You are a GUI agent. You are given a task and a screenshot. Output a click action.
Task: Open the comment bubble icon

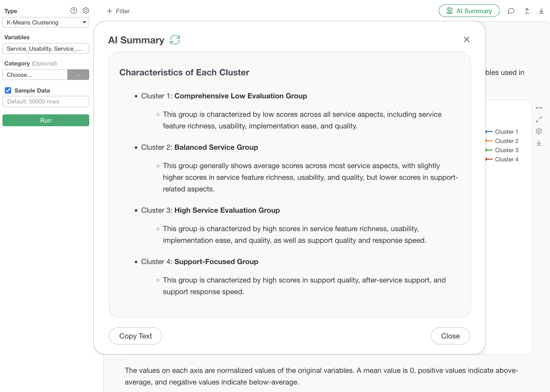click(x=511, y=11)
